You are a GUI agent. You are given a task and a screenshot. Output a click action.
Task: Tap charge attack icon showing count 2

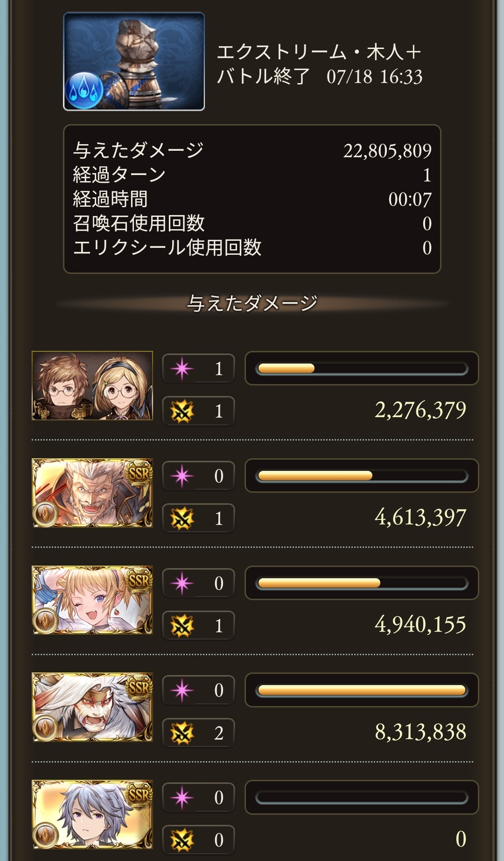[x=182, y=733]
